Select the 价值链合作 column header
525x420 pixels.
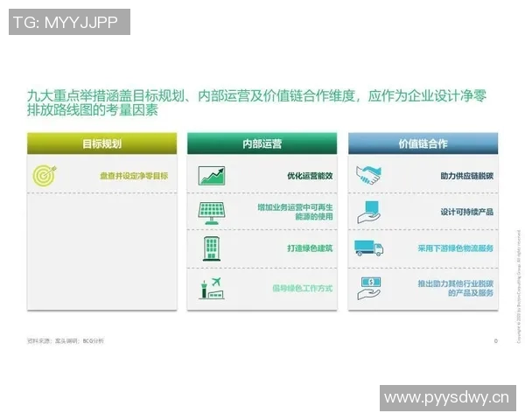[x=423, y=143]
